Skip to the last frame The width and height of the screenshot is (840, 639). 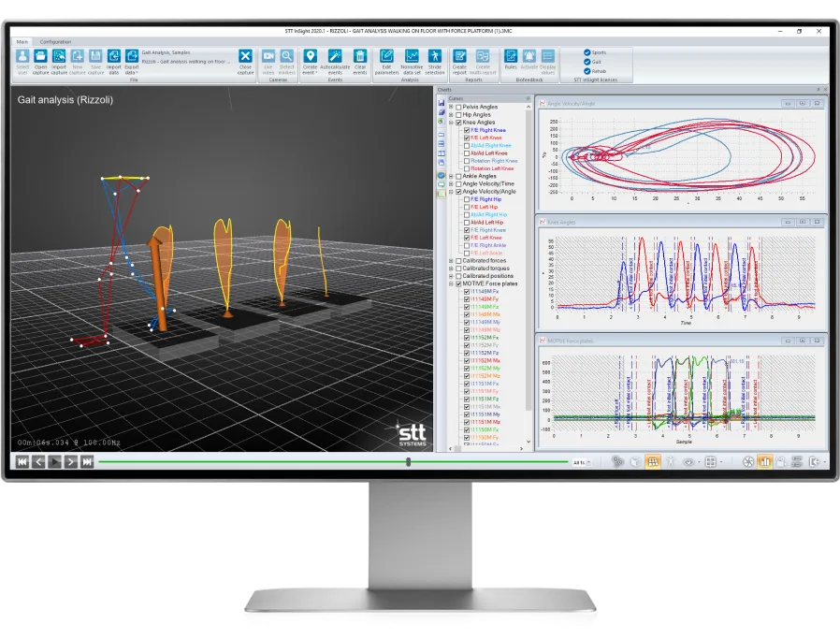click(87, 462)
